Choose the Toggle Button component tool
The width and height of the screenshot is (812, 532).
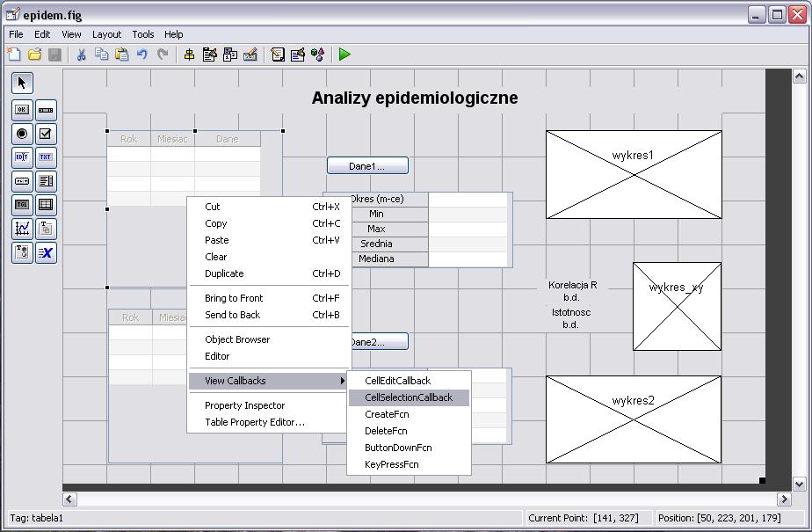click(x=22, y=205)
